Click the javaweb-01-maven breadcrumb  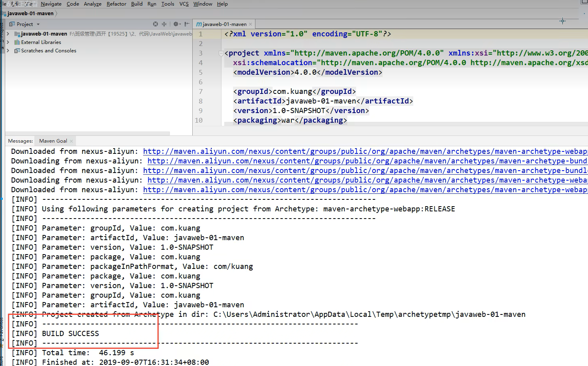[30, 14]
